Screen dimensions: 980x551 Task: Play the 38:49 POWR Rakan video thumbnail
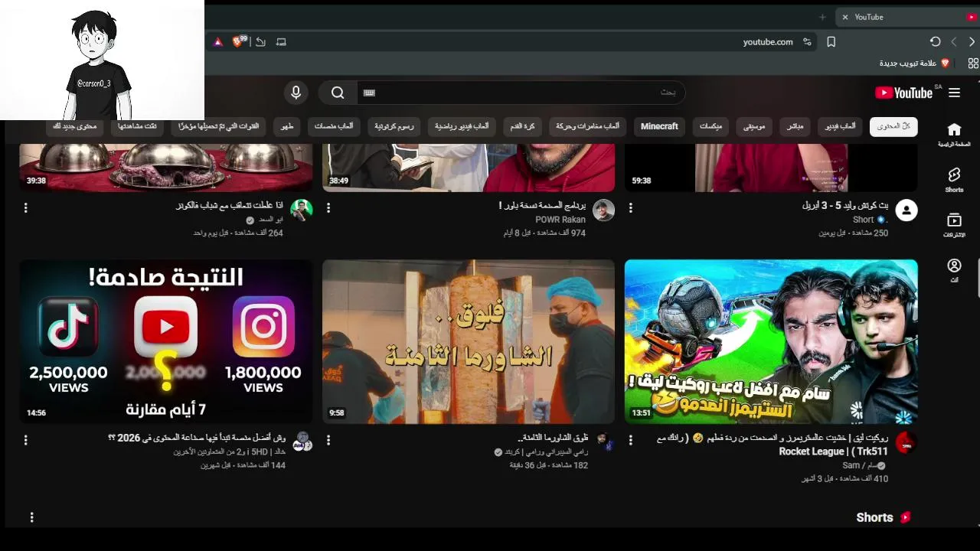click(469, 168)
